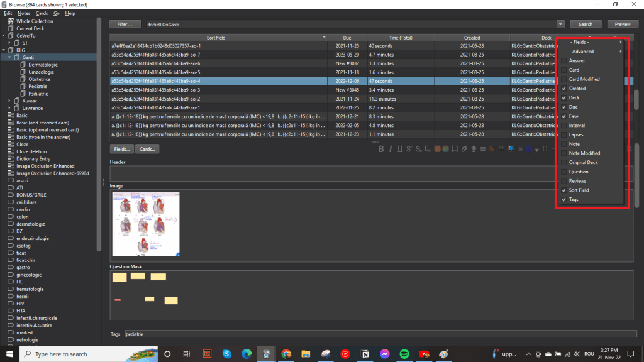The image size is (644, 362).
Task: Click the remove formatting icon
Action: point(428,149)
